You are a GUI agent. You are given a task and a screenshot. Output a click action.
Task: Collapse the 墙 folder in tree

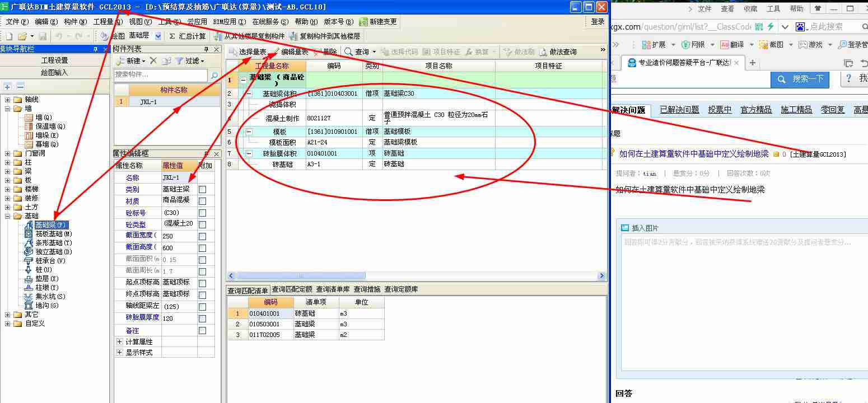(x=8, y=109)
